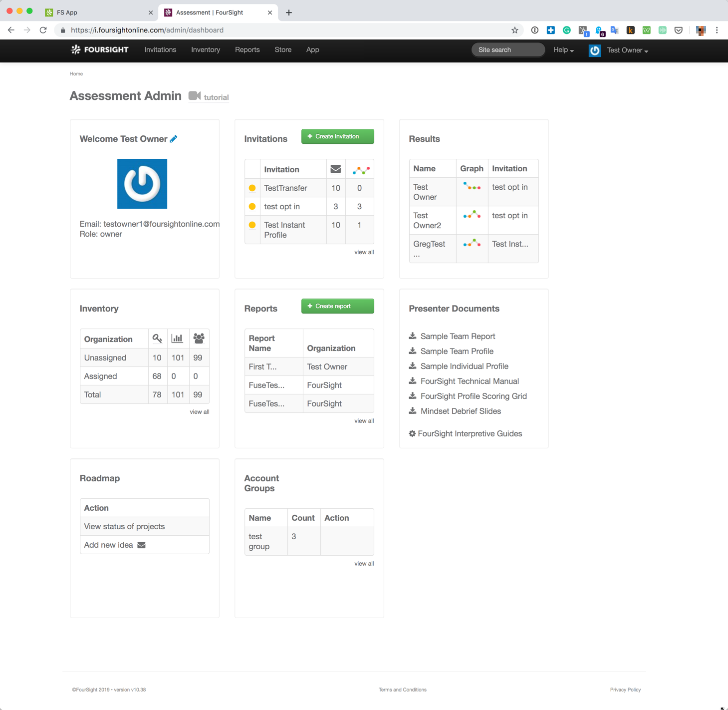Click the key icon in the Inventory table header
Viewport: 728px width, 710px height.
tap(157, 338)
